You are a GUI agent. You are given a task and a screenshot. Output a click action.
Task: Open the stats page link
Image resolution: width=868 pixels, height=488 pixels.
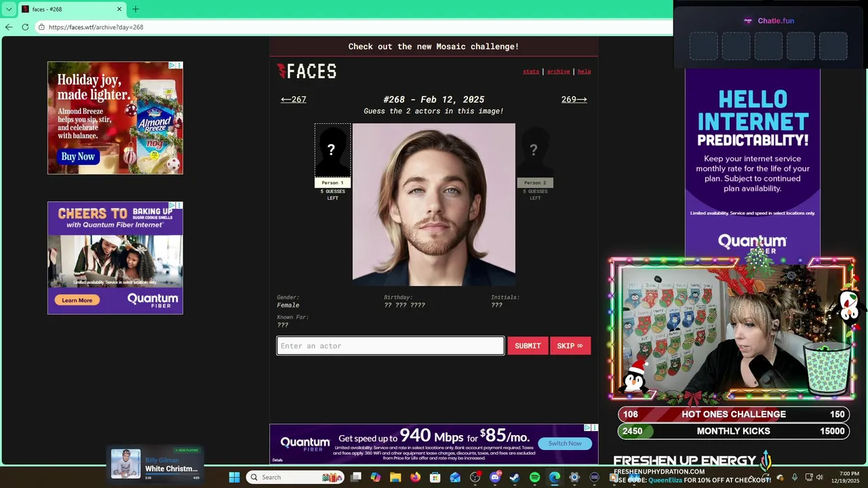[x=531, y=71]
